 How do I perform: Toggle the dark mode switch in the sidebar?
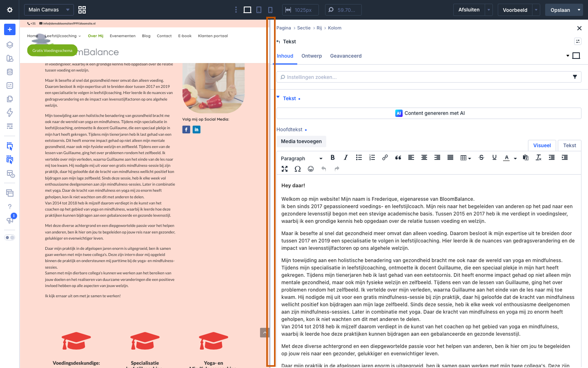[x=10, y=238]
